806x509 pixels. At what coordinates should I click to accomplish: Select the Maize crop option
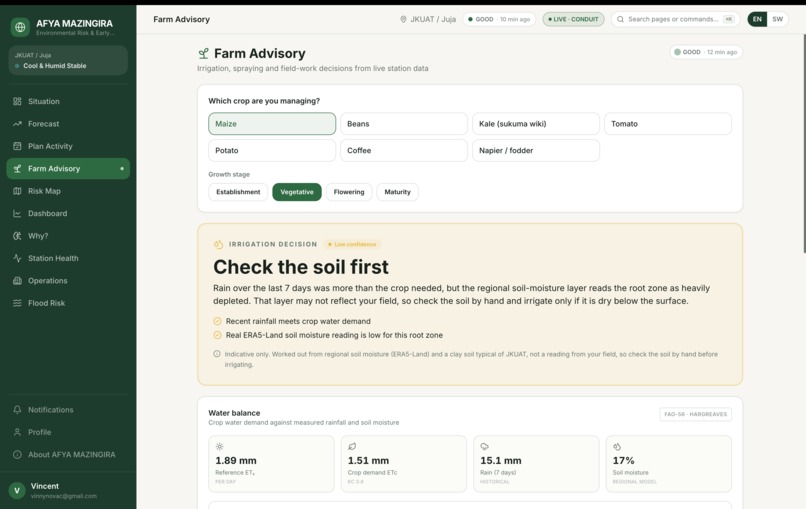coord(272,124)
